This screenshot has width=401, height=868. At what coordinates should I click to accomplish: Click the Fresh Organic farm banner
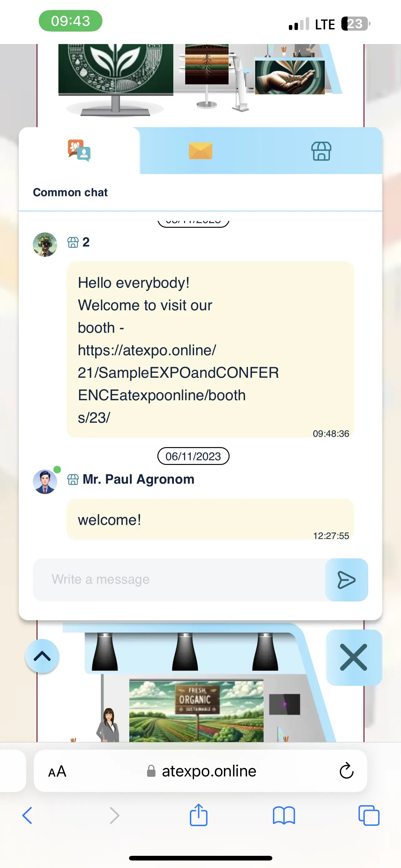pos(196,711)
